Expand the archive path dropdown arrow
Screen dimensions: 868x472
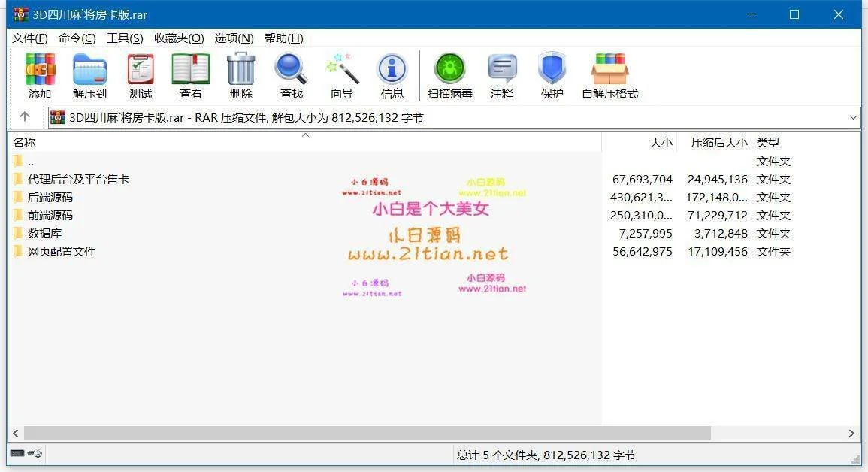tap(853, 117)
